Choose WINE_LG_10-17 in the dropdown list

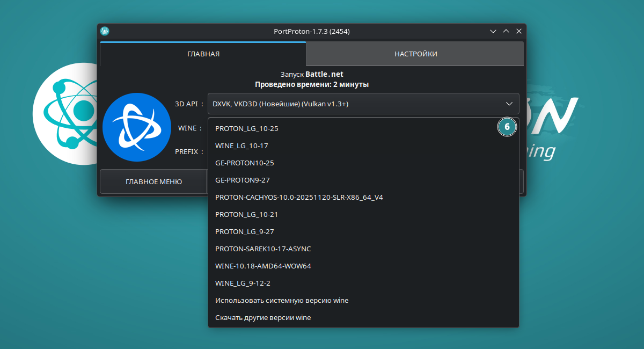click(241, 146)
